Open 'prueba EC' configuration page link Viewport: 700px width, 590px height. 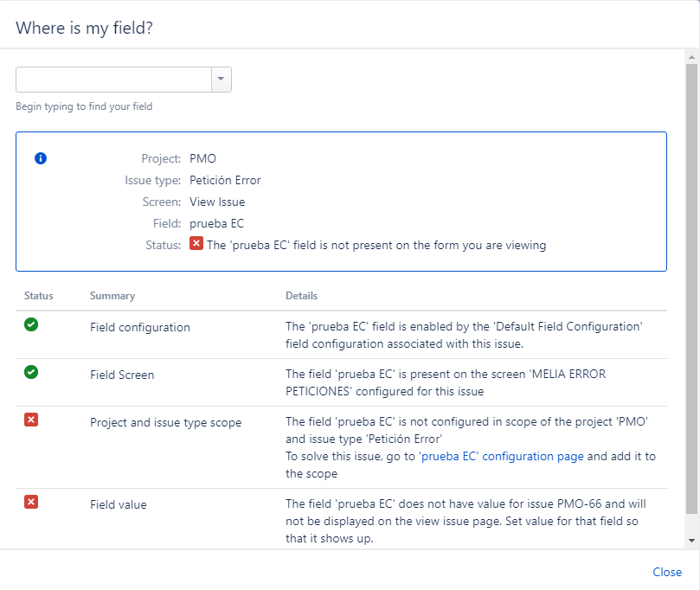click(x=501, y=456)
